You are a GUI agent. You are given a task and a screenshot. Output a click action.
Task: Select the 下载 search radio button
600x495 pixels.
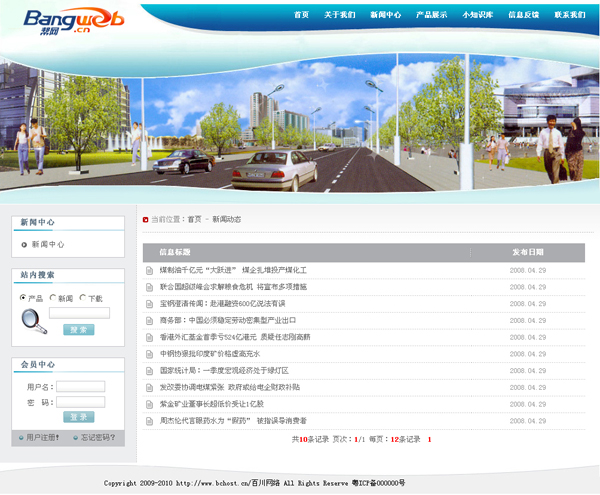[x=83, y=298]
